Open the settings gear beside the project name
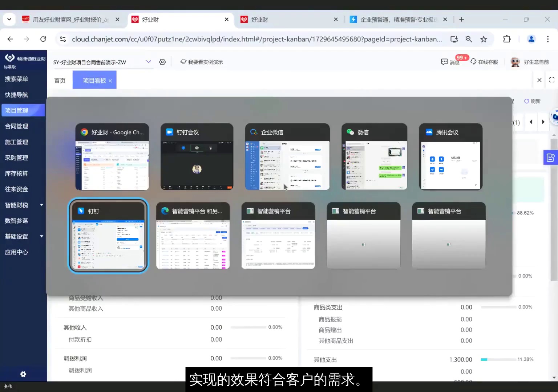Image resolution: width=558 pixels, height=392 pixels. [x=162, y=62]
